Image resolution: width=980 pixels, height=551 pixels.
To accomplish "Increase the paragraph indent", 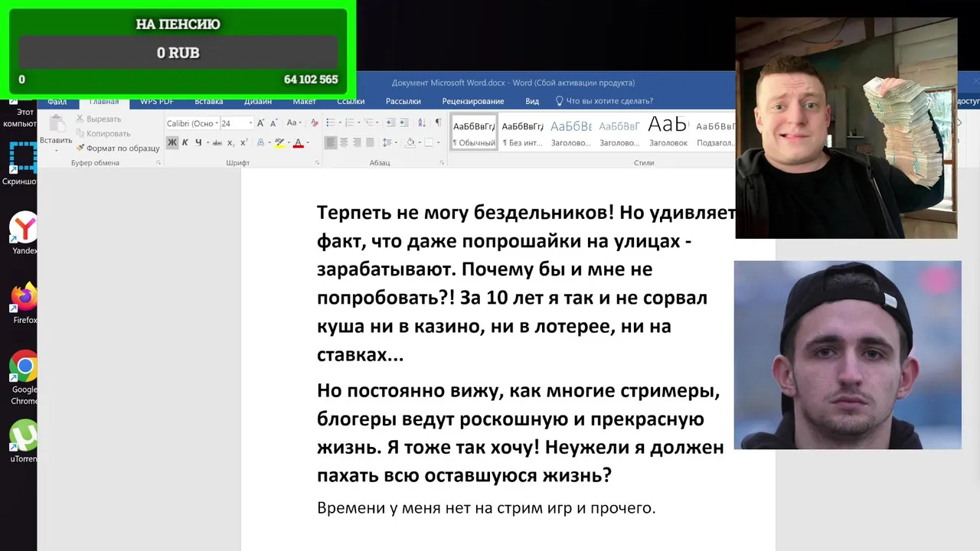I will click(x=403, y=122).
